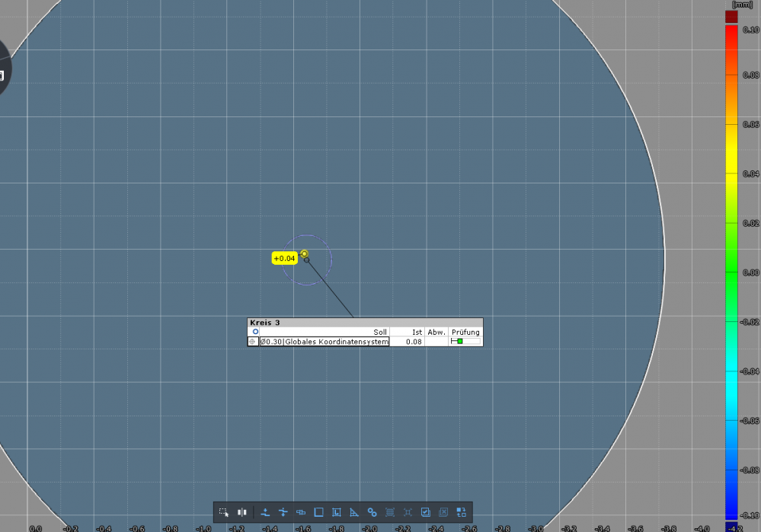The image size is (761, 532).
Task: Click the yellow measured point marker
Action: tap(304, 253)
